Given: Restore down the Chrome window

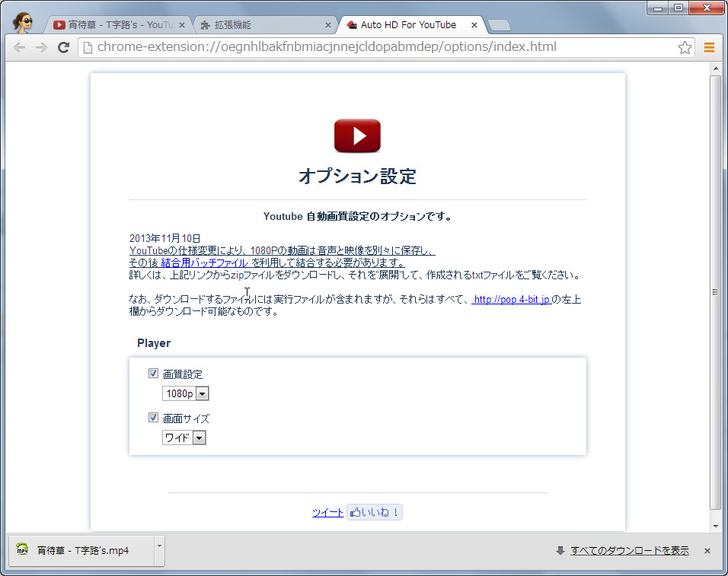Looking at the screenshot, I should click(x=679, y=8).
